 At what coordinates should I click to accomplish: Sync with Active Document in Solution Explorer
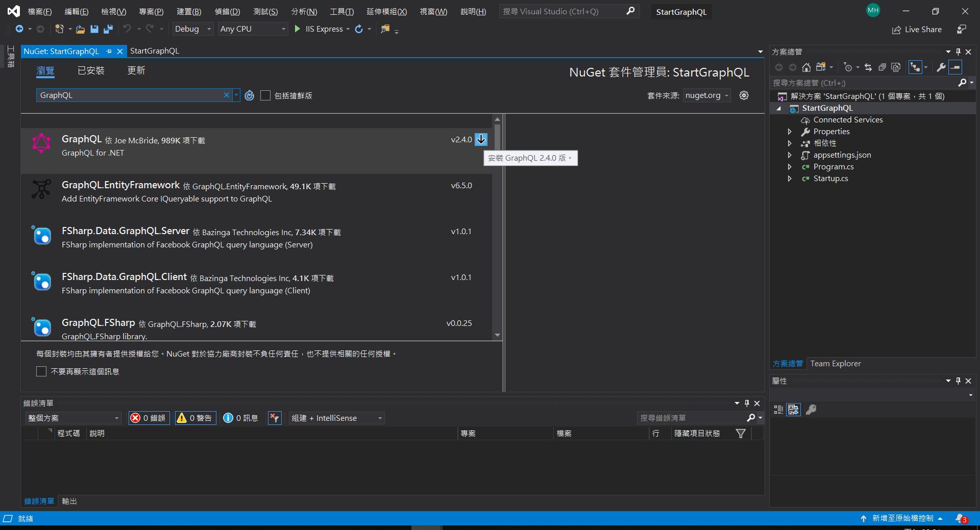point(868,67)
